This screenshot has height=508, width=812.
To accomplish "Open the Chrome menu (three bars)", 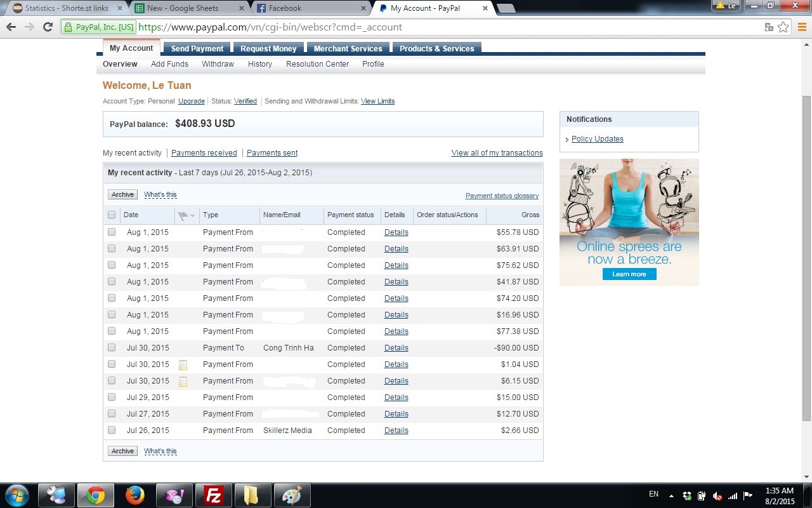I will tap(801, 27).
